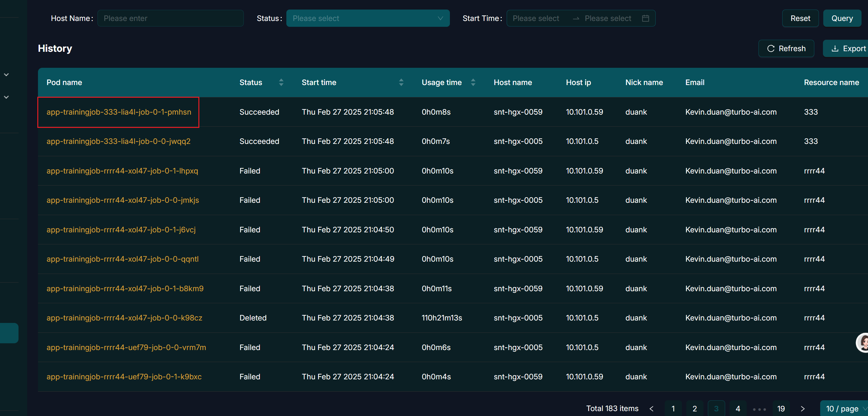Click the Query button
Image resolution: width=868 pixels, height=416 pixels.
click(x=842, y=18)
